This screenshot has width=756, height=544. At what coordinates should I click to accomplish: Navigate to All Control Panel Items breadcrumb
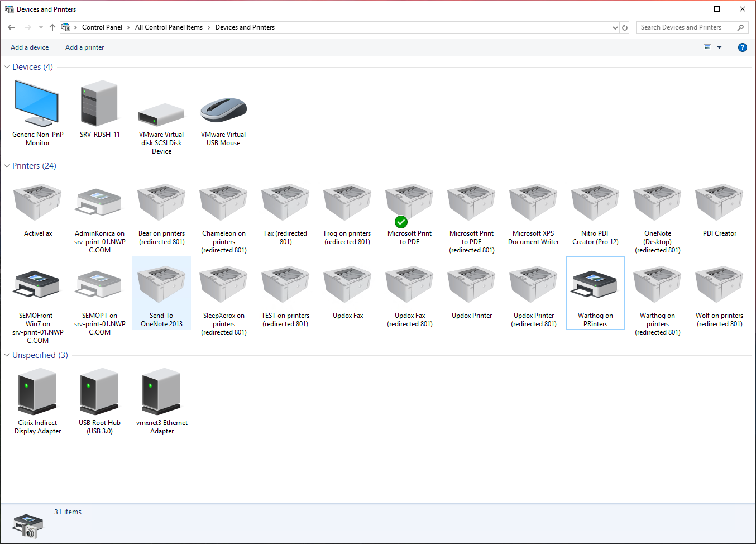[x=169, y=27]
